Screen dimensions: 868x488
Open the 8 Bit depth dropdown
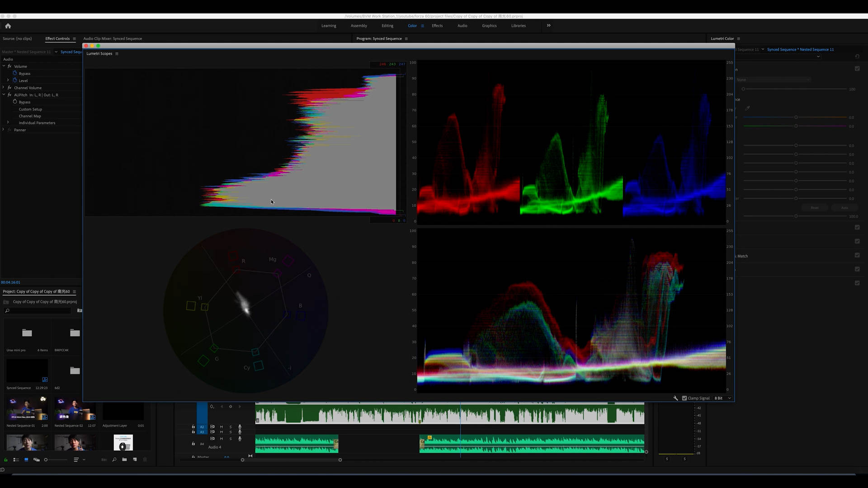(x=722, y=398)
